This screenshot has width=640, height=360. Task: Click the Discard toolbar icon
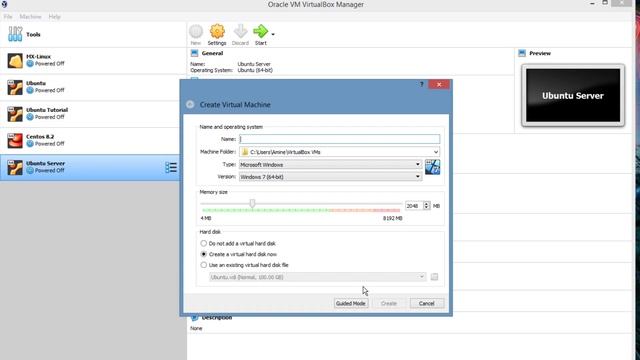[240, 32]
